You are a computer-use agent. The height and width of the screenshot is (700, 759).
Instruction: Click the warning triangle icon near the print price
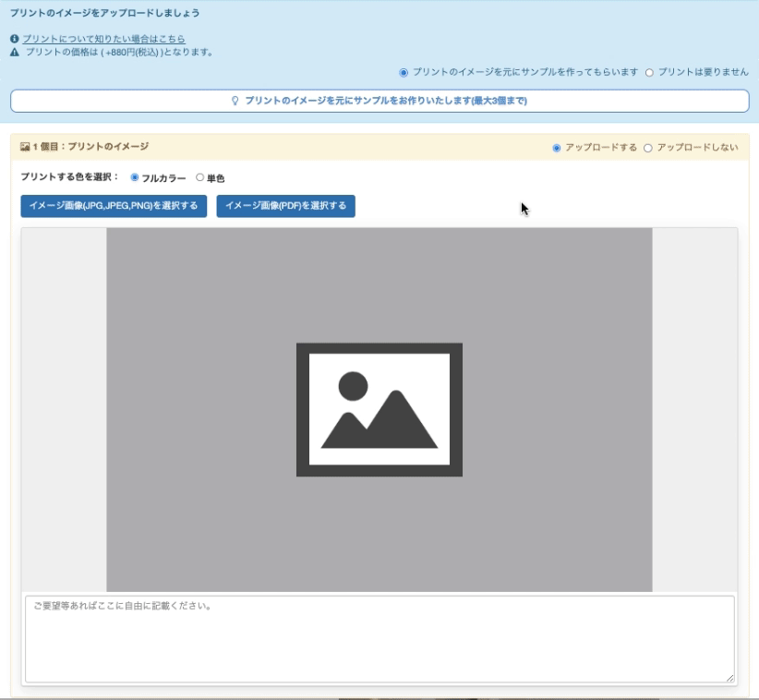(x=15, y=53)
